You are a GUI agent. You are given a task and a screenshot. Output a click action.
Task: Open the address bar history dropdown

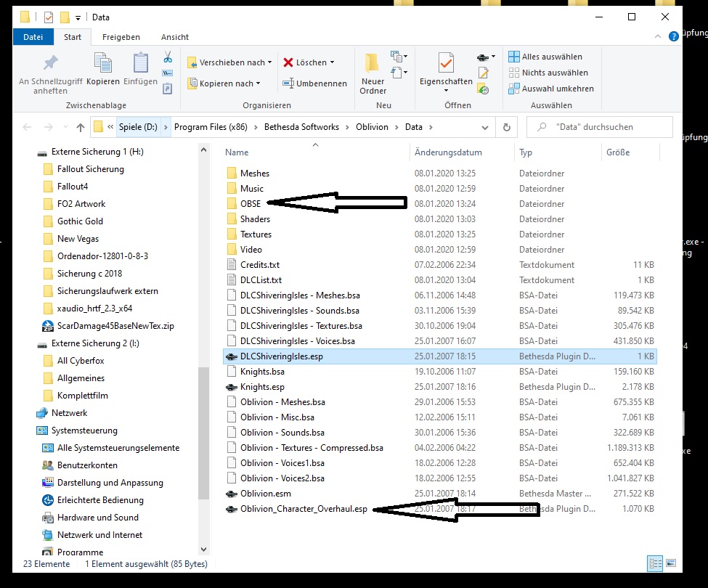coord(485,127)
